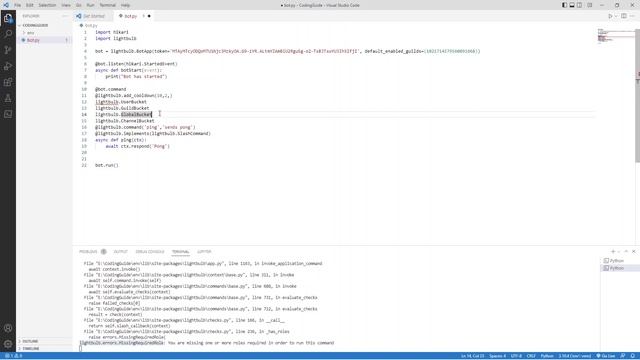Image resolution: width=640 pixels, height=360 pixels.
Task: Open the Terminal menu
Action: 108,5
